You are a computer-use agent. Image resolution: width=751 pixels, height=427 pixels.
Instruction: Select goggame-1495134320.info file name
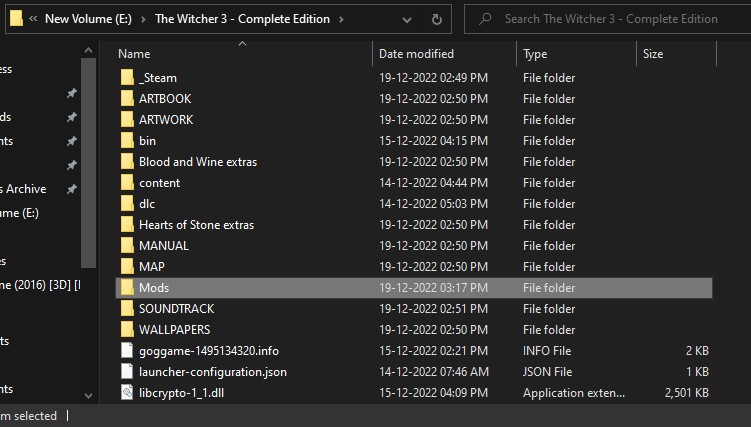(209, 351)
